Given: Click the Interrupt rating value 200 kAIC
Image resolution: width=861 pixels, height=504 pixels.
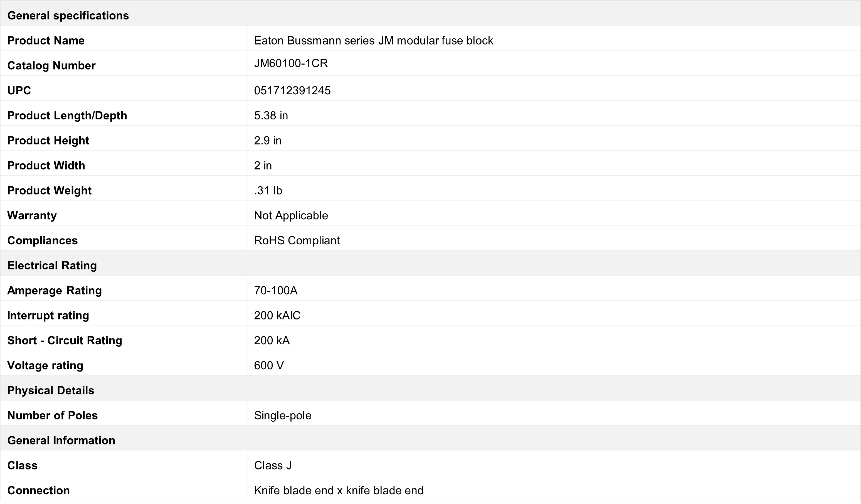Looking at the screenshot, I should (x=277, y=315).
